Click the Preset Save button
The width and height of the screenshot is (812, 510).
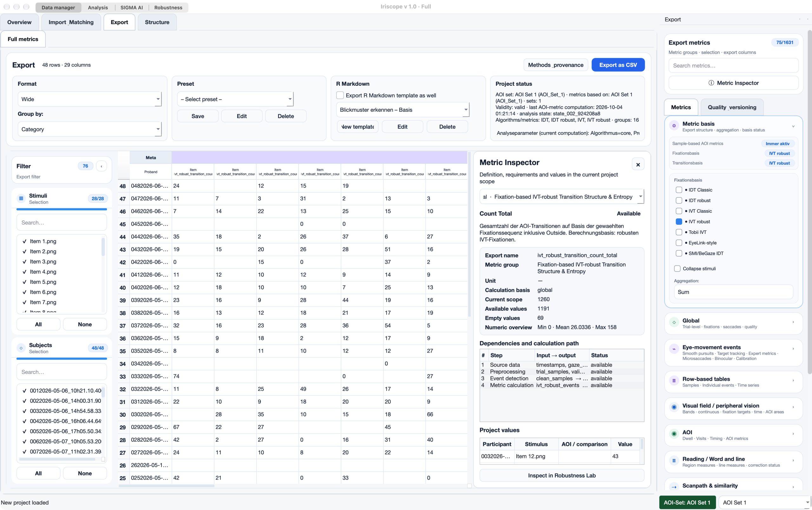click(198, 116)
